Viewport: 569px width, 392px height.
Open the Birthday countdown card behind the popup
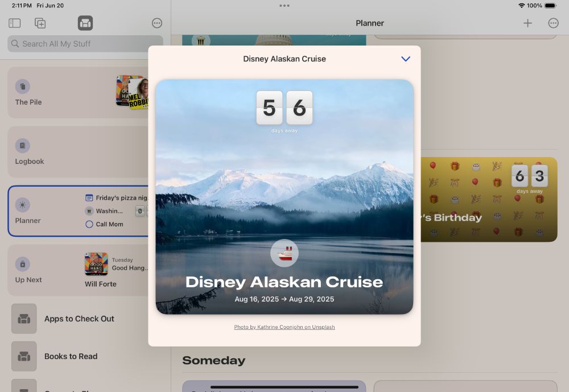pyautogui.click(x=489, y=199)
